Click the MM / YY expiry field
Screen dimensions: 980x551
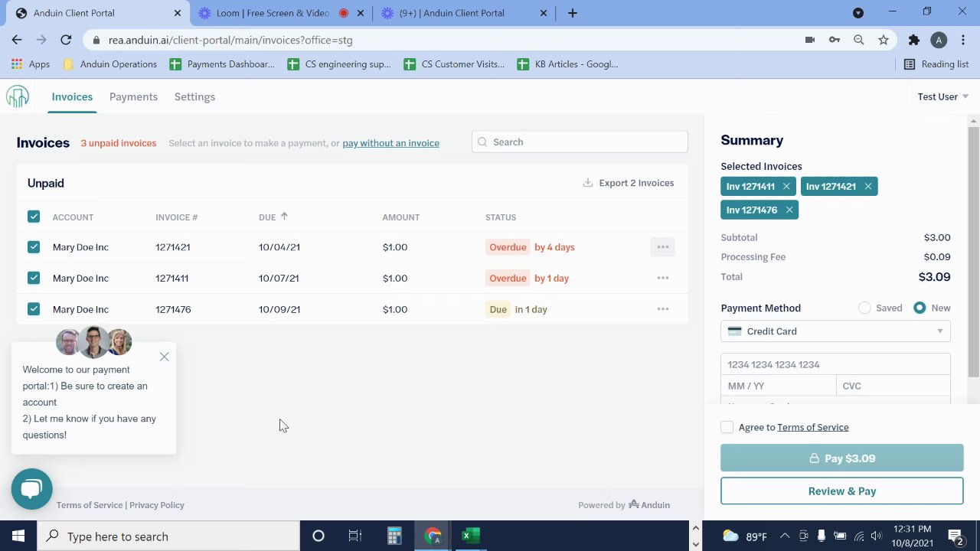[779, 386]
